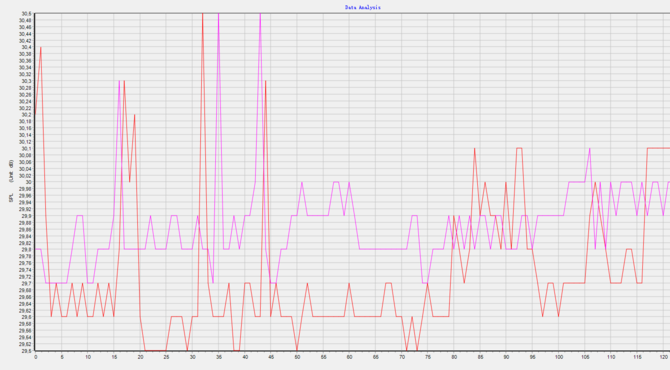Click the 100 x-axis tick label
The height and width of the screenshot is (370, 670).
coord(558,357)
